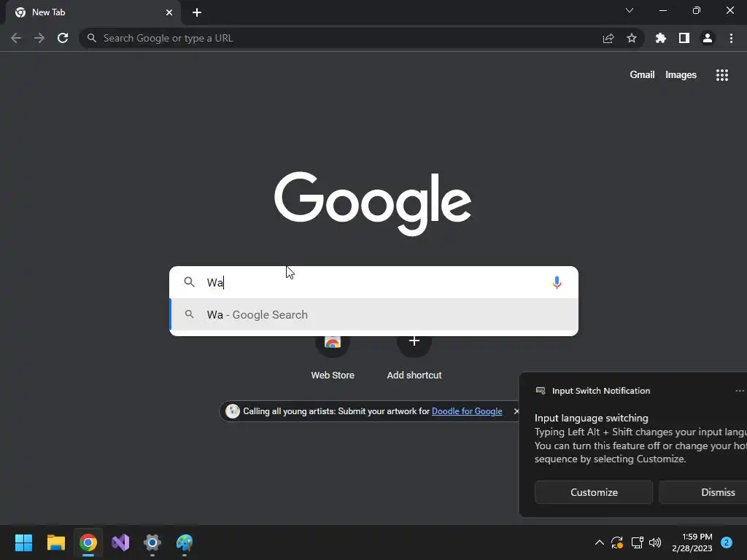
Task: Reload the current page
Action: pyautogui.click(x=63, y=38)
